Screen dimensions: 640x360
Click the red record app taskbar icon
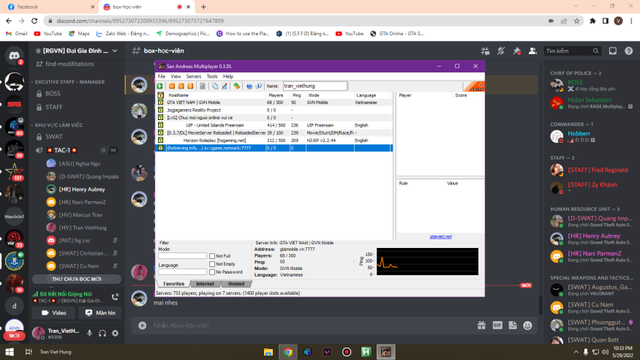click(347, 352)
